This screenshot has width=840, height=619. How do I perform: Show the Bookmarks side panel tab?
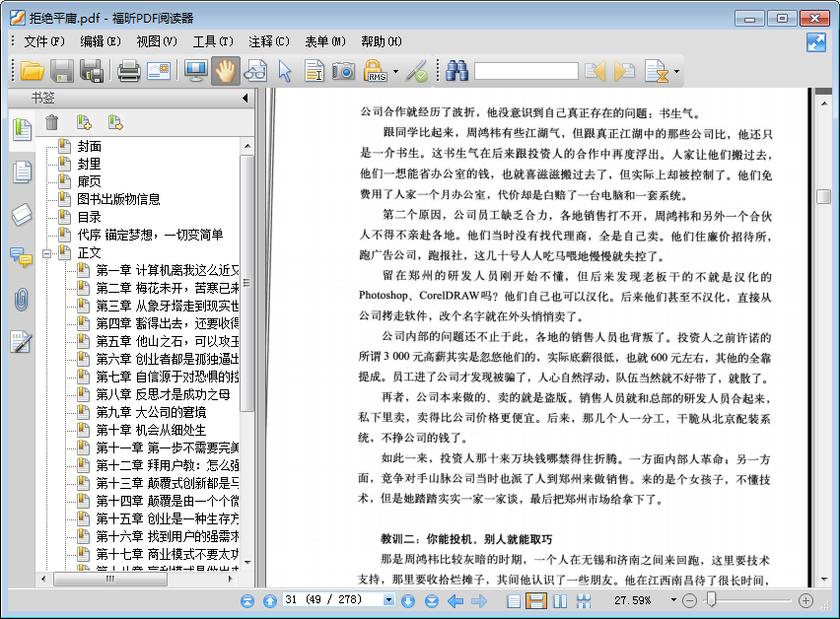click(x=22, y=130)
